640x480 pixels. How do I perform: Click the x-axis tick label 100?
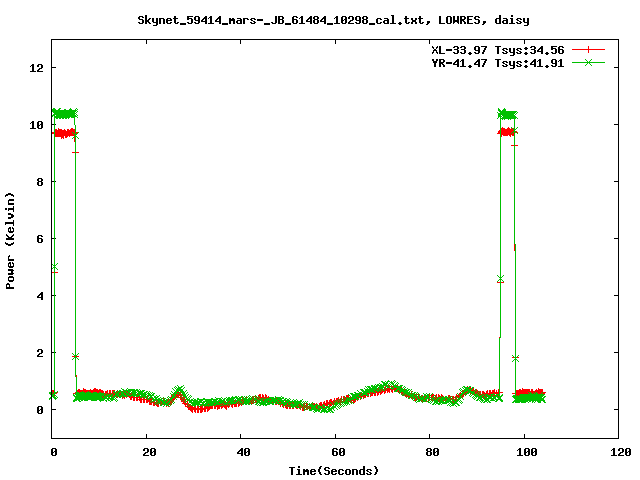(x=527, y=452)
